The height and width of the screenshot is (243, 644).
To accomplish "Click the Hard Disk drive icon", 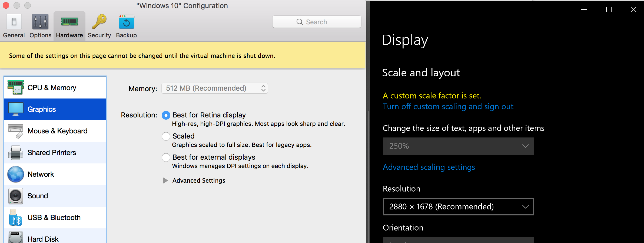I will pos(16,238).
